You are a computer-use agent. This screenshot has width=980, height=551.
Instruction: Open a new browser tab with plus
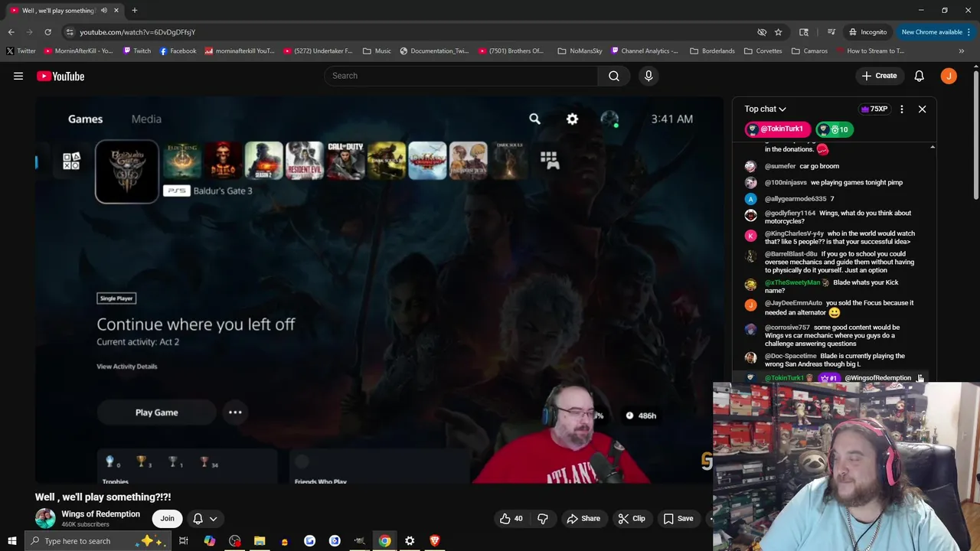point(134,11)
